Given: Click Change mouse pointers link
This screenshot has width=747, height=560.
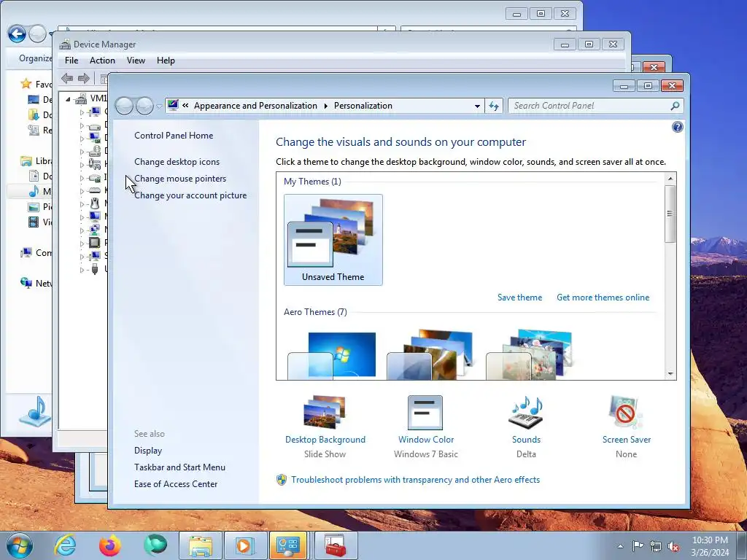Looking at the screenshot, I should click(x=180, y=178).
